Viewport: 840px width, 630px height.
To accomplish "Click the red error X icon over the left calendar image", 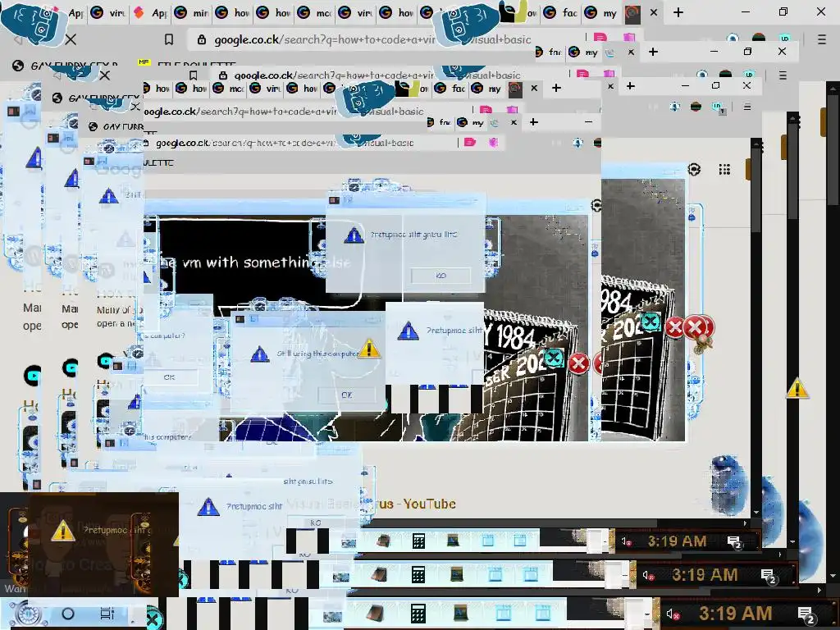I will click(x=578, y=363).
